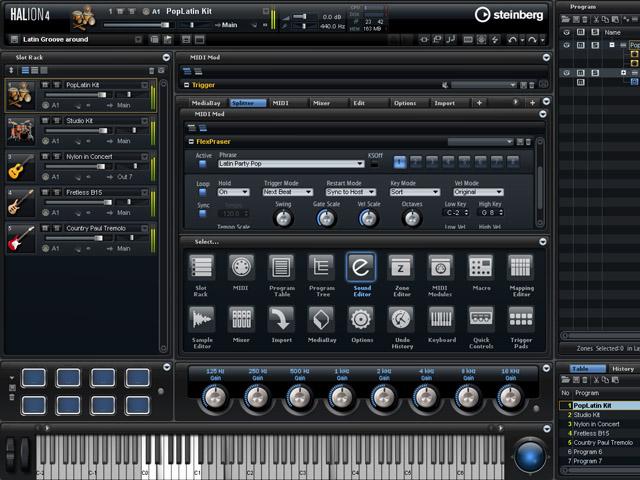This screenshot has width=640, height=480.
Task: Open the Options gear icon
Action: tap(361, 319)
